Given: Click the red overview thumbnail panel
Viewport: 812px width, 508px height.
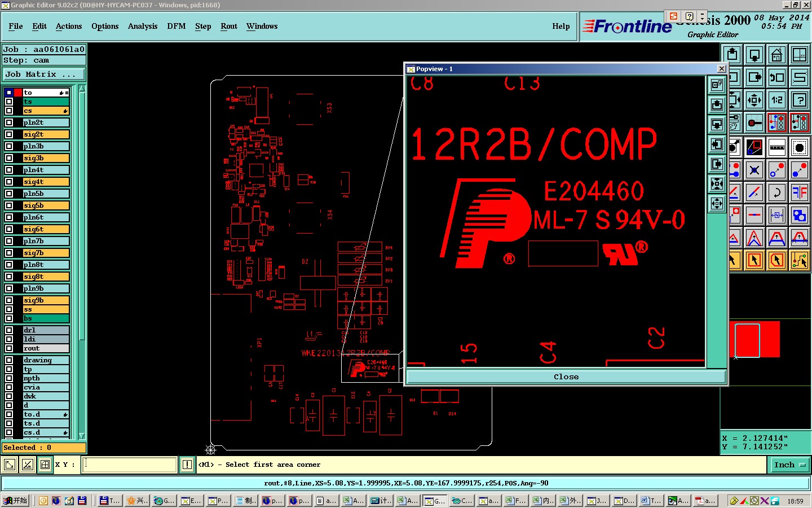Looking at the screenshot, I should pyautogui.click(x=754, y=339).
